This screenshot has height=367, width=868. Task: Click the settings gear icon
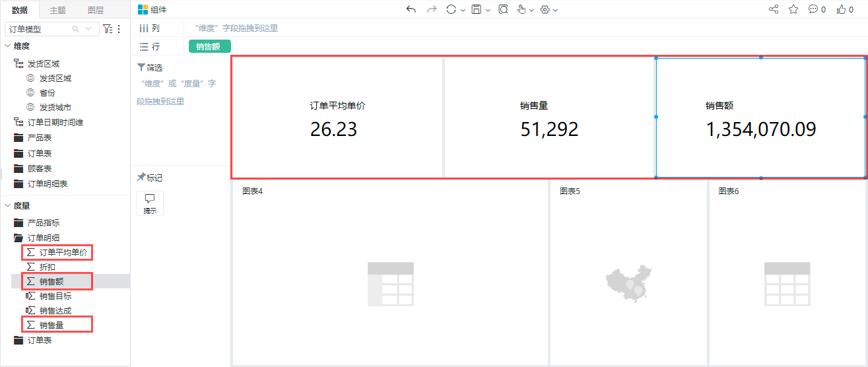545,9
